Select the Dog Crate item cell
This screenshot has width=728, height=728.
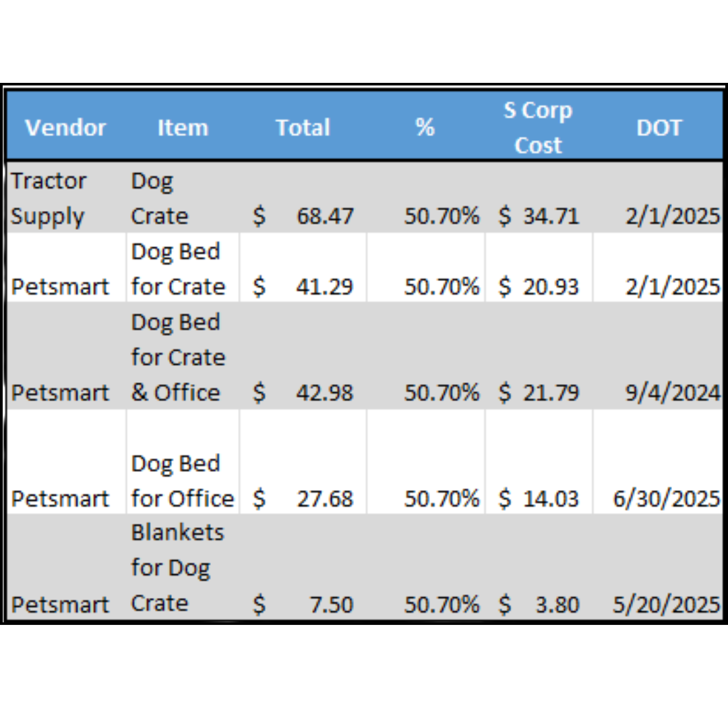[160, 199]
